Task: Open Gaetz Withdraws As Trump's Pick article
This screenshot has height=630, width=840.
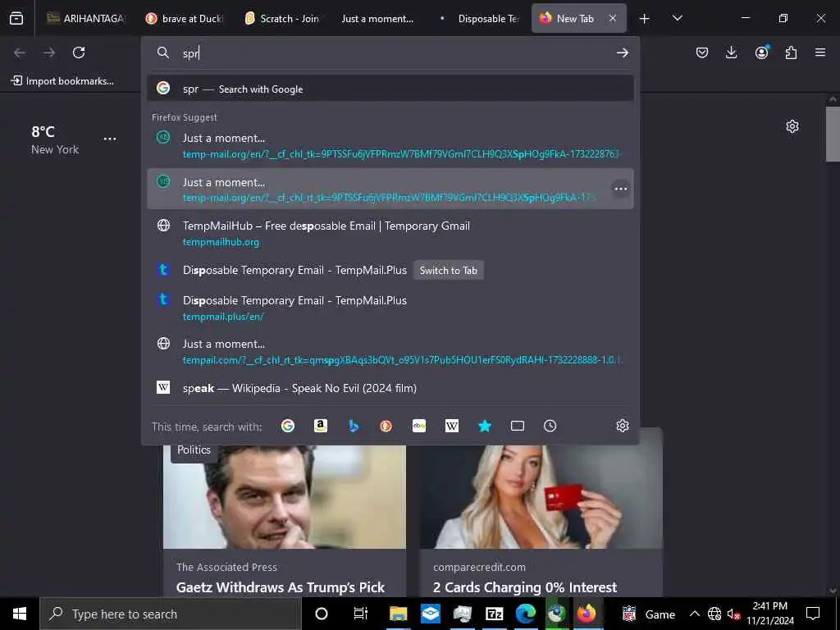Action: (x=281, y=587)
